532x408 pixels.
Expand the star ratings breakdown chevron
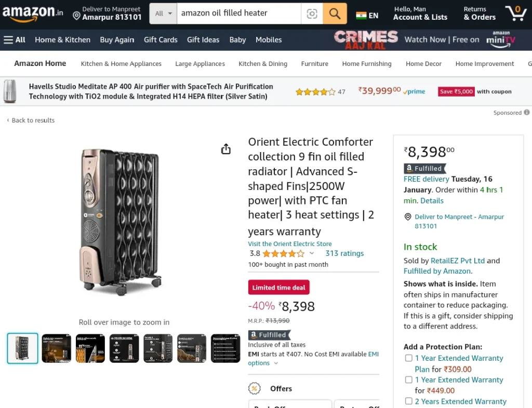(x=312, y=253)
